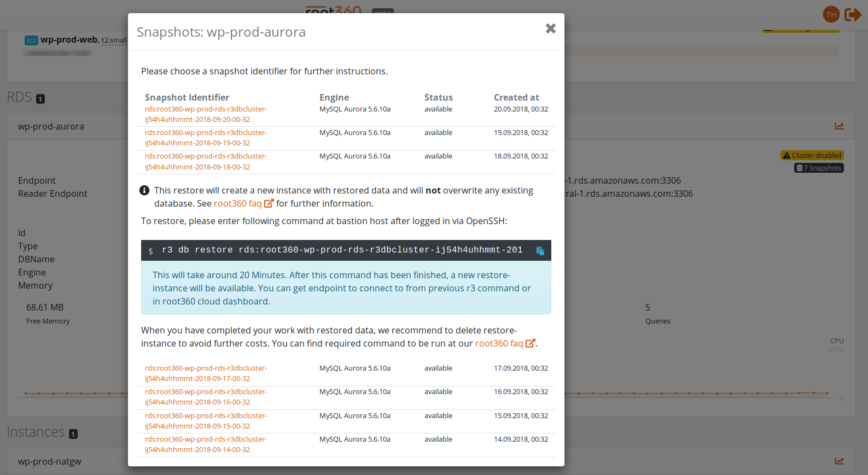Click the Cluster disabled warning badge
This screenshot has width=868, height=475.
click(x=812, y=155)
